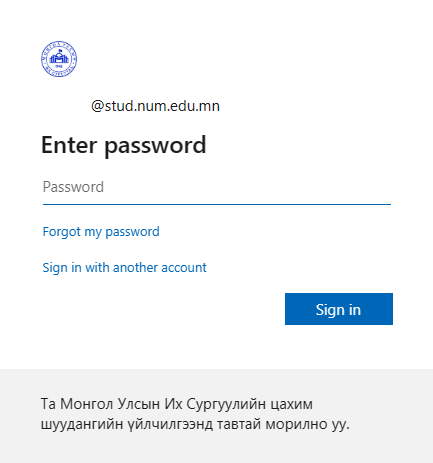Focus the Password input field
The width and height of the screenshot is (433, 463).
(x=217, y=187)
